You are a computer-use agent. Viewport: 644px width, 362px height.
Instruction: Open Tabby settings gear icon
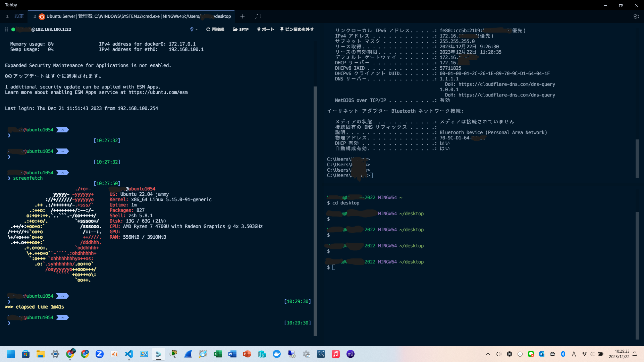(x=636, y=16)
